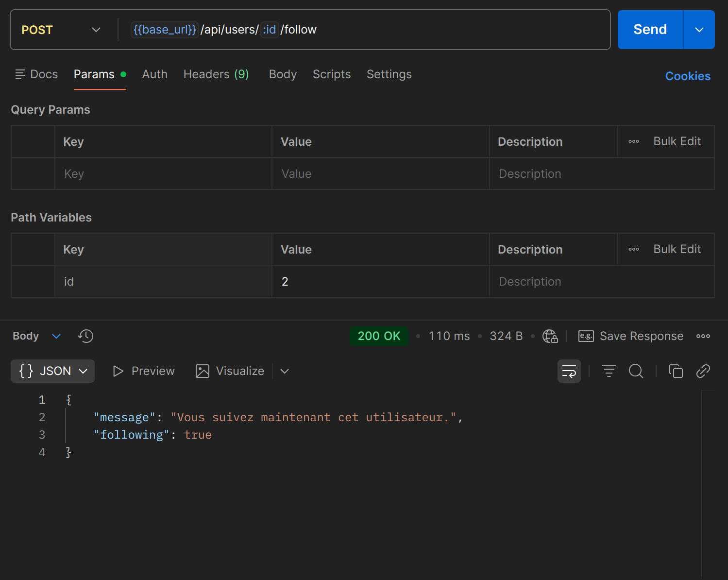Click the Query Params Key input field
Image resolution: width=728 pixels, height=580 pixels.
click(163, 174)
